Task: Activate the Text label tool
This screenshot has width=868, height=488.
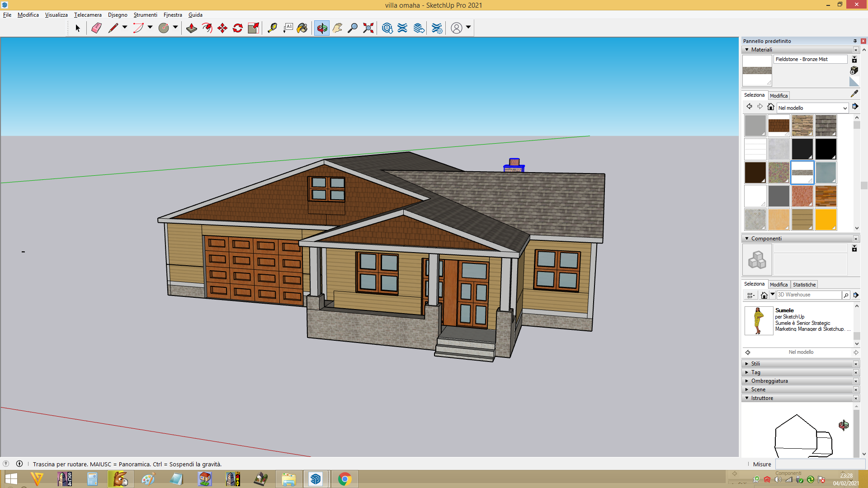Action: click(x=288, y=28)
